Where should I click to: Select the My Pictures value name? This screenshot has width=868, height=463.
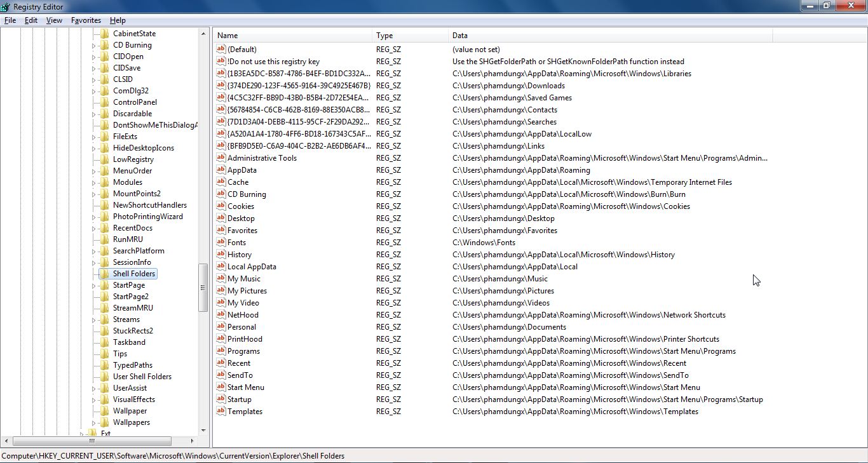pyautogui.click(x=247, y=291)
